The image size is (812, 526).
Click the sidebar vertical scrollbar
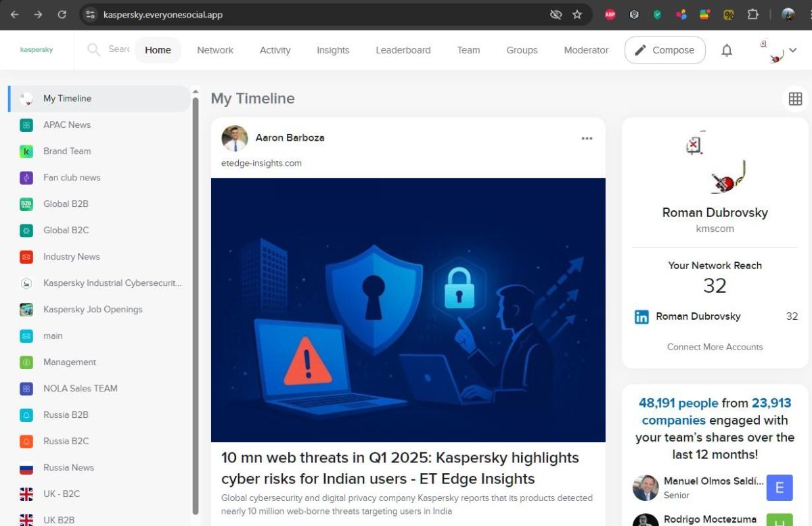click(196, 306)
